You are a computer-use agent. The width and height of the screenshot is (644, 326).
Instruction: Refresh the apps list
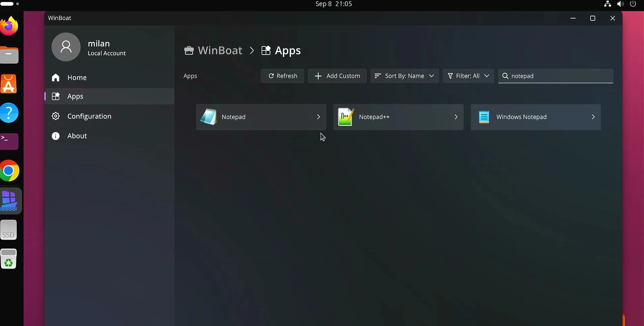(x=283, y=76)
